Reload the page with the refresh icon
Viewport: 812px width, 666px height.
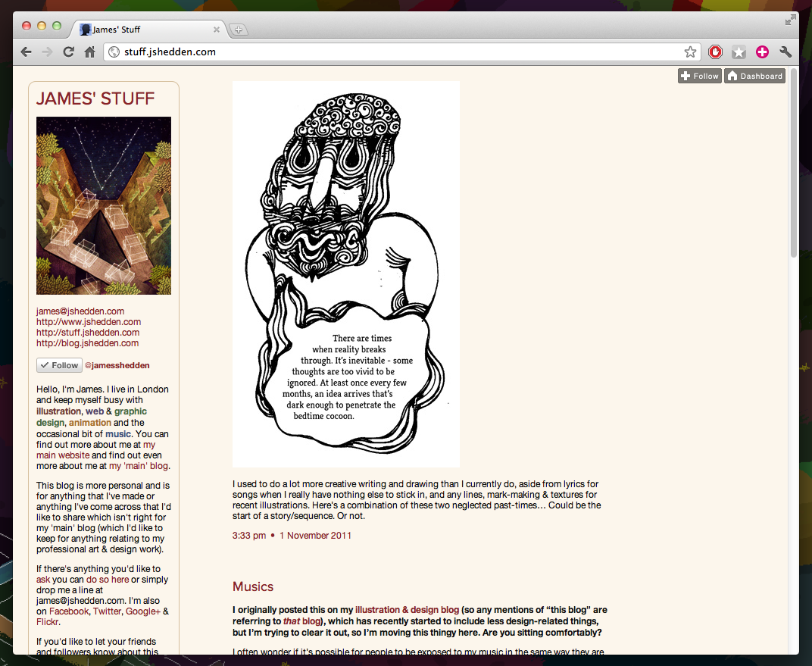point(68,52)
